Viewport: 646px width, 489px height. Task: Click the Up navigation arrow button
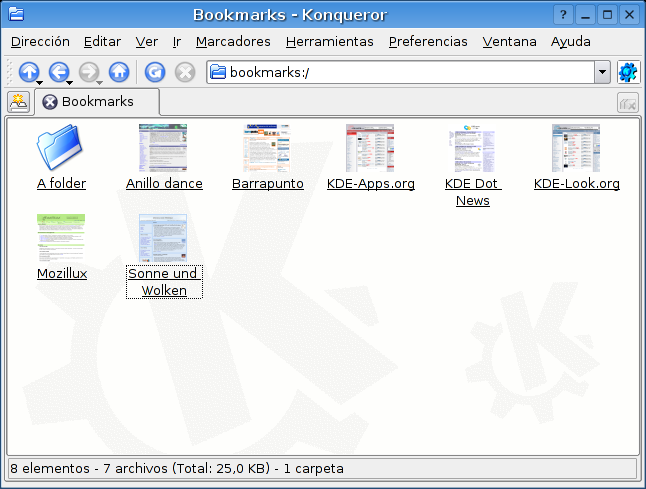click(28, 72)
